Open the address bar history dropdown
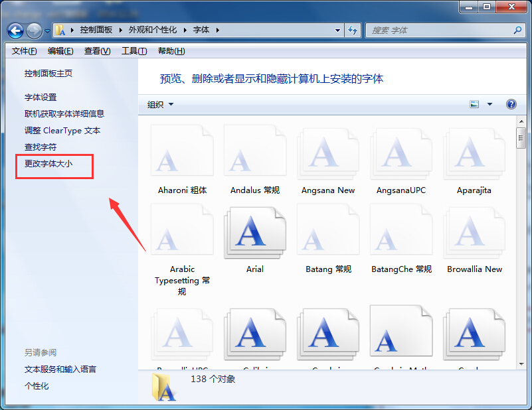Image resolution: width=532 pixels, height=410 pixels. click(x=337, y=30)
